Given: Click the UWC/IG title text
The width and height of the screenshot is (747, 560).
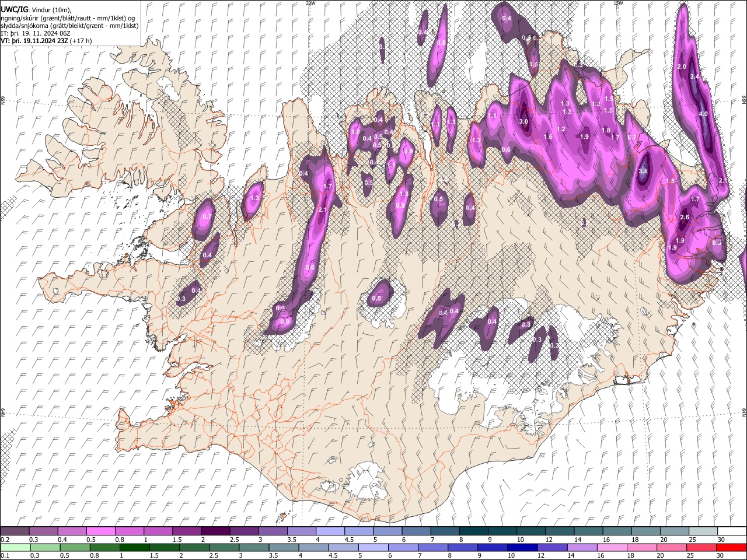Looking at the screenshot, I should click(x=14, y=10).
